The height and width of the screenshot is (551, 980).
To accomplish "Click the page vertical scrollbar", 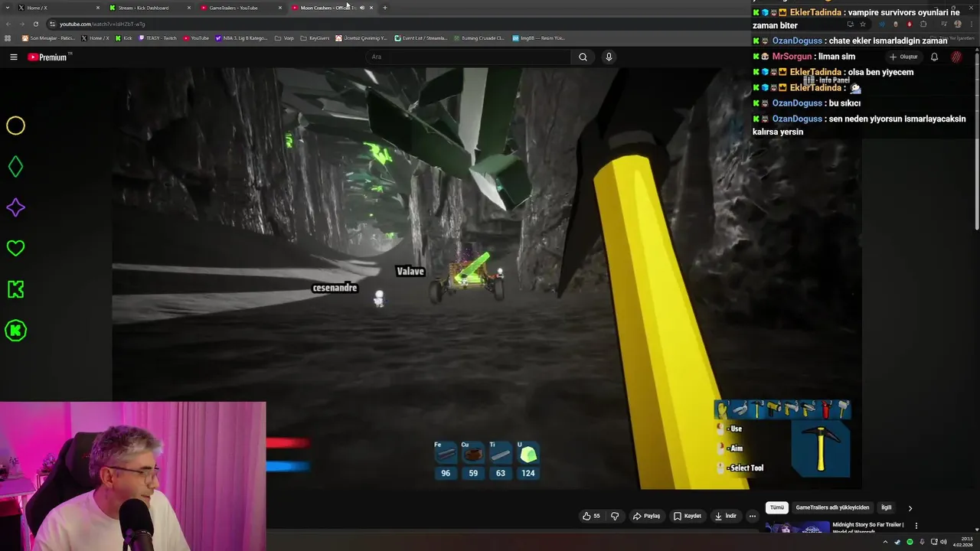I will (x=976, y=142).
